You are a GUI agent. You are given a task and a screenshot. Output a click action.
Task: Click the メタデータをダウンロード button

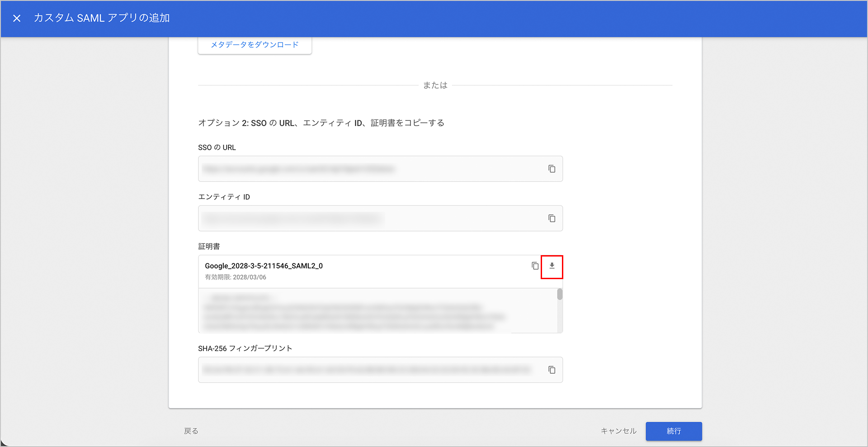255,45
